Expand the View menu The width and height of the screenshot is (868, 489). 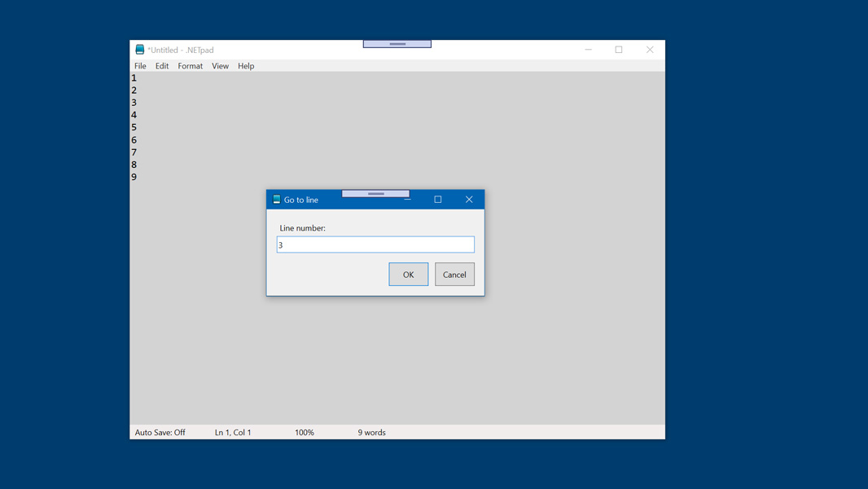(x=220, y=66)
